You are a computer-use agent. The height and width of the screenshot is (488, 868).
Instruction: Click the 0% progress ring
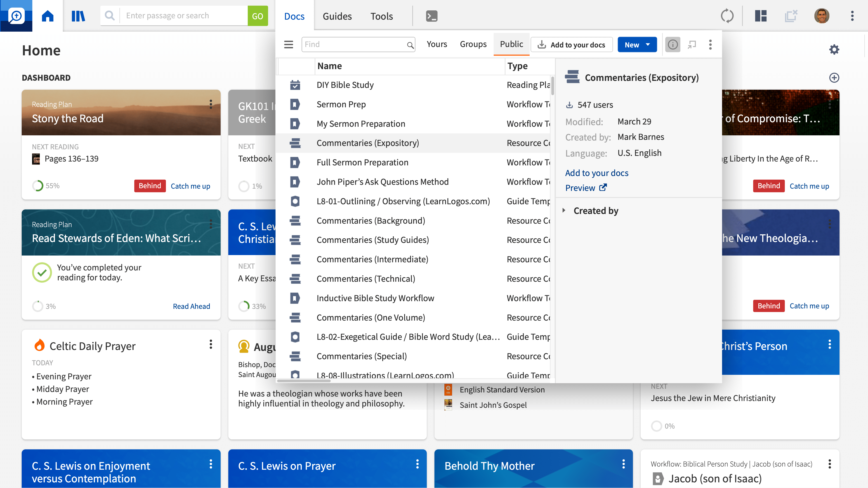tap(656, 426)
